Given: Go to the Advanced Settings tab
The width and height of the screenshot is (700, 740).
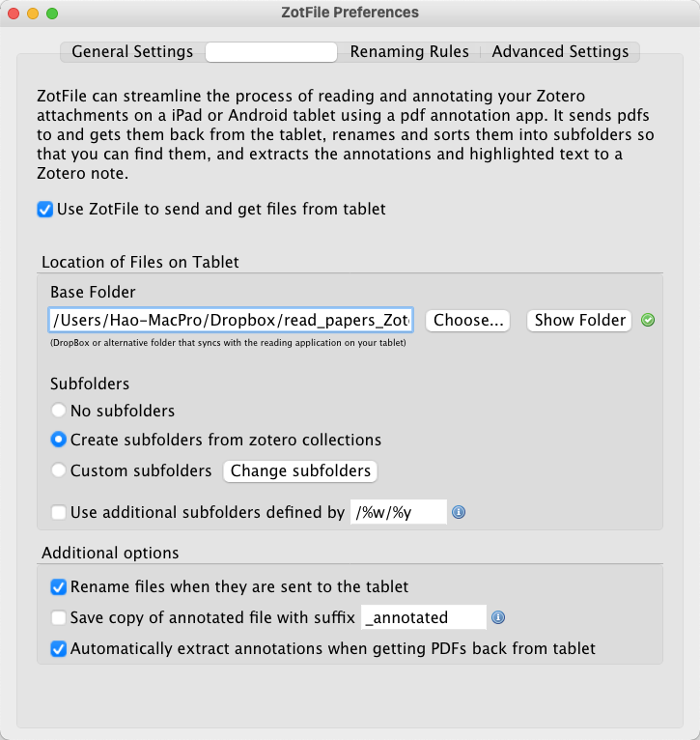Looking at the screenshot, I should tap(560, 52).
